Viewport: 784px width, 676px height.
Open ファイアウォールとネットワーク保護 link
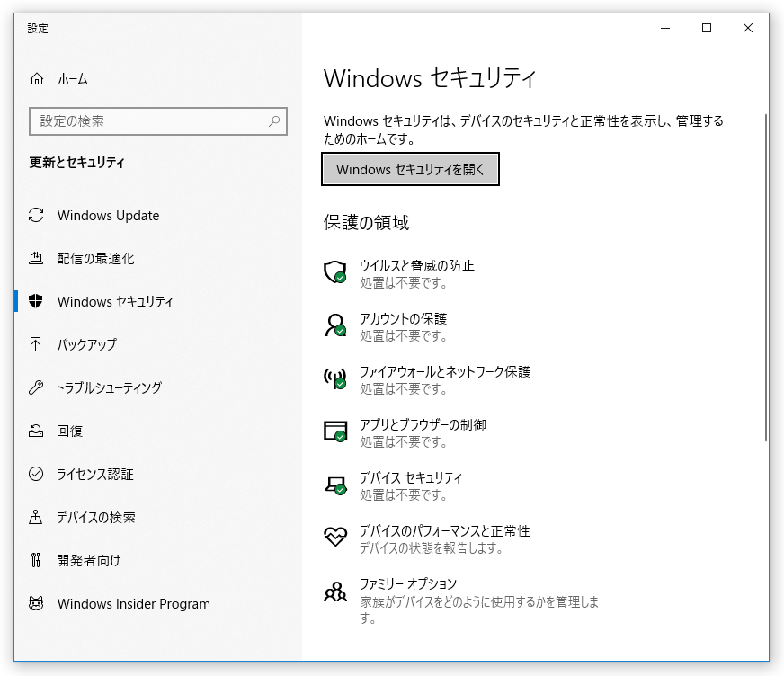tap(445, 371)
